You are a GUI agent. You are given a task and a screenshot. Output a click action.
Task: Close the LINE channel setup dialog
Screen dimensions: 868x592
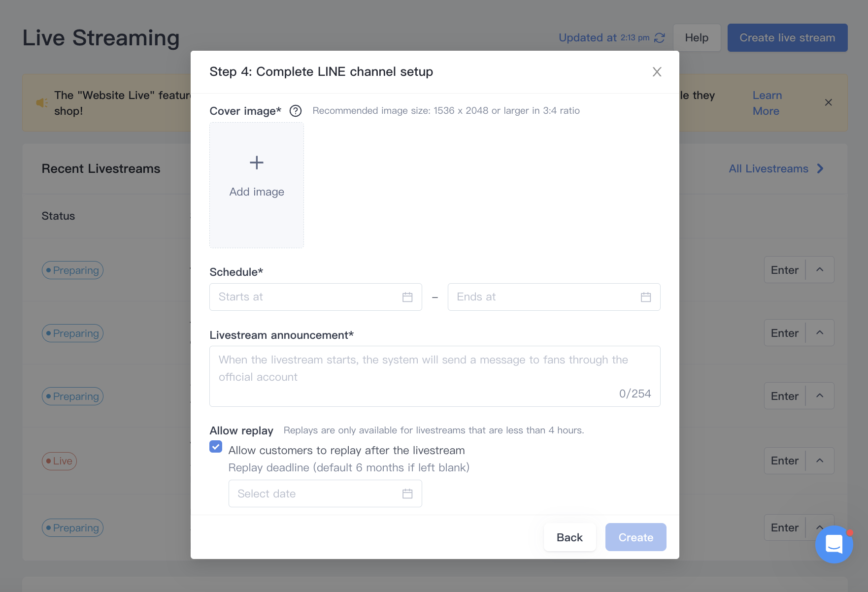click(x=657, y=72)
